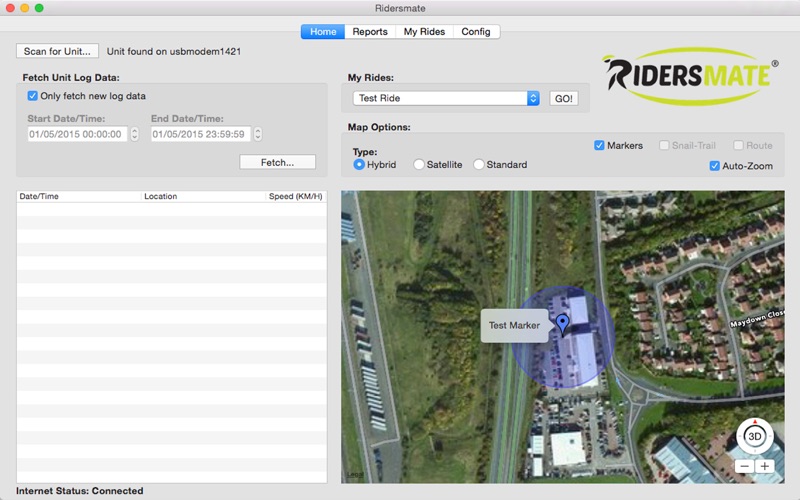Click the Maydown Close street label
Viewport: 800px width, 500px height.
(x=757, y=319)
